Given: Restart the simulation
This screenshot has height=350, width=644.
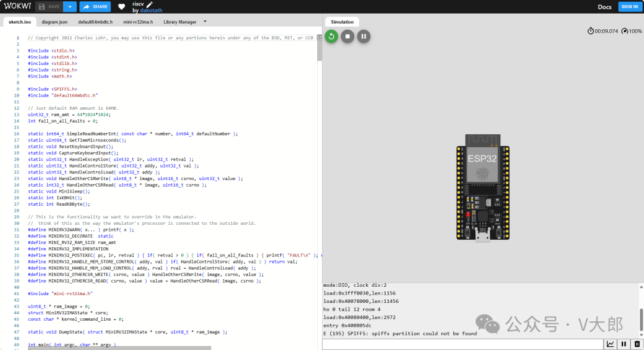Looking at the screenshot, I should click(x=332, y=36).
